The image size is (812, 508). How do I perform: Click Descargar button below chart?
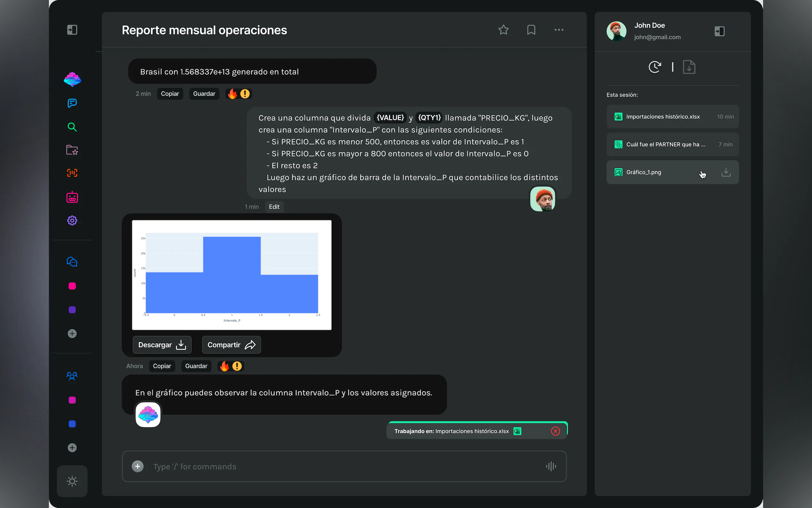[x=162, y=345]
